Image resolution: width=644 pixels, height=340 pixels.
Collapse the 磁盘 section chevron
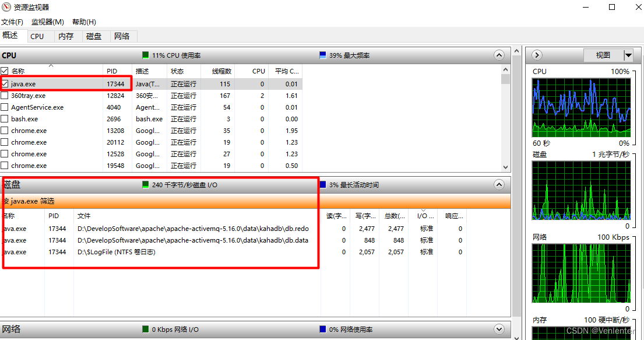pos(499,184)
